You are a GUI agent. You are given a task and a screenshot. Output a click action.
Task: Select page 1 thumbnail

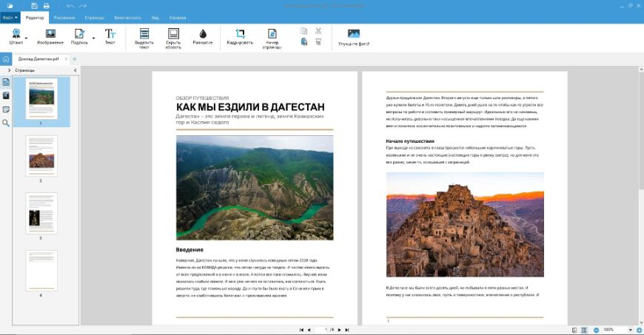pos(41,98)
